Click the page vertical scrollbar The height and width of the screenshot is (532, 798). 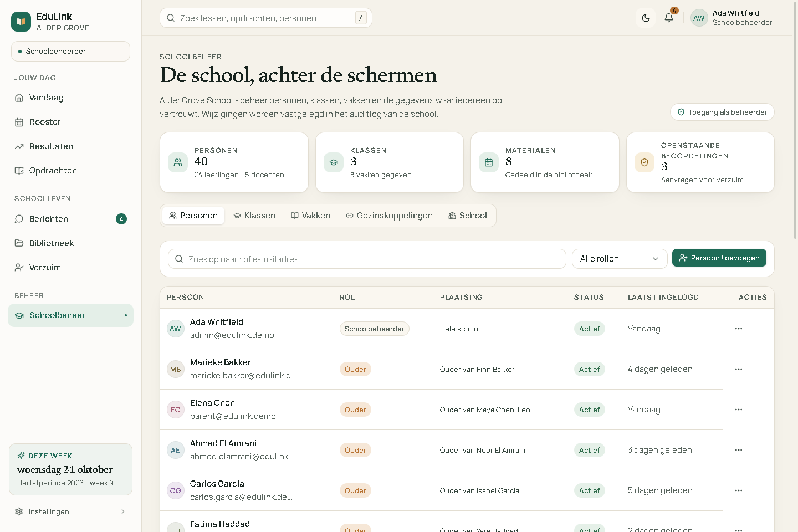coord(796,120)
